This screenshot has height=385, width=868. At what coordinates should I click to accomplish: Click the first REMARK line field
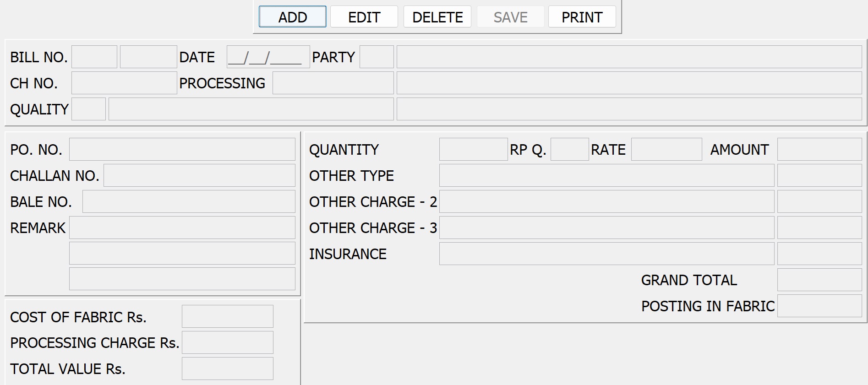(x=182, y=228)
